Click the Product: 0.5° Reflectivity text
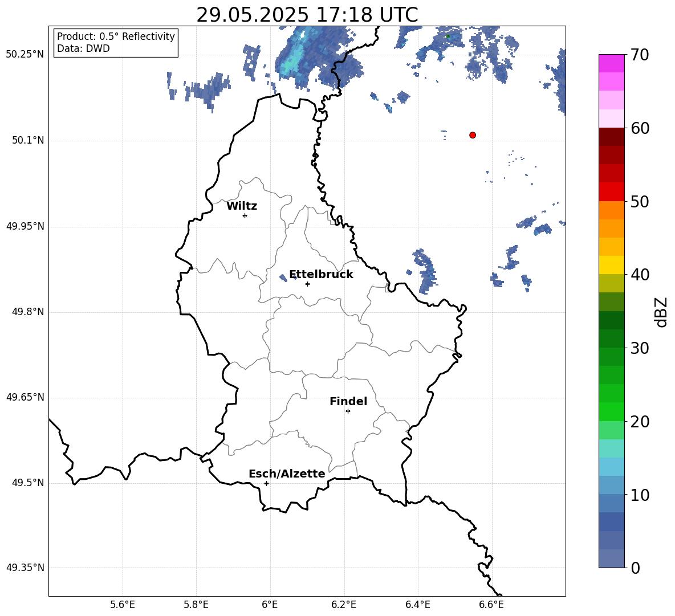Image resolution: width=675 pixels, height=616 pixels. coord(116,36)
